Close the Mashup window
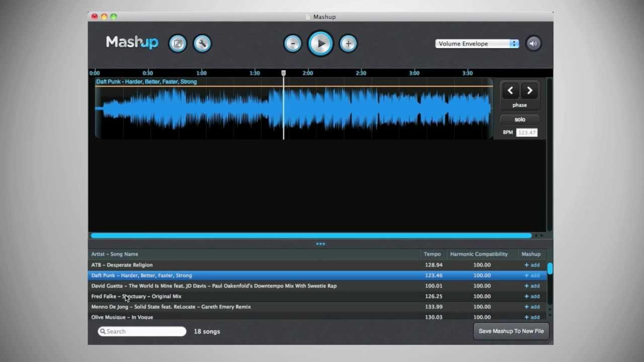This screenshot has width=644, height=362. coord(95,17)
